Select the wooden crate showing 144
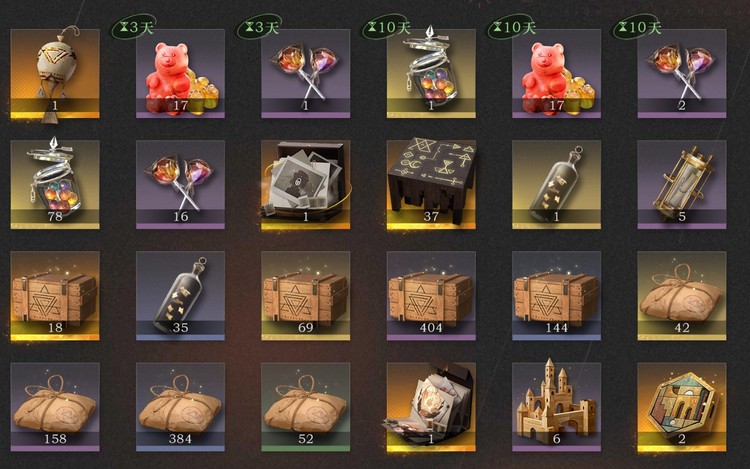Image resolution: width=750 pixels, height=469 pixels. coord(556,296)
